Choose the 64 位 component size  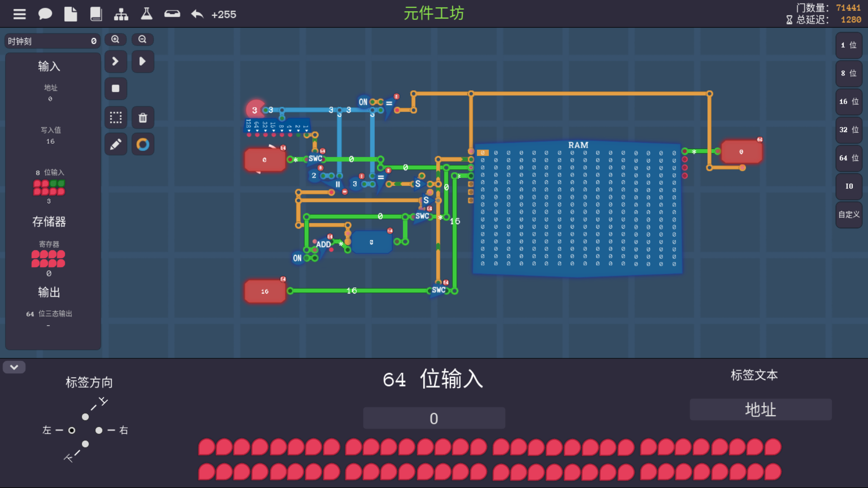click(849, 158)
